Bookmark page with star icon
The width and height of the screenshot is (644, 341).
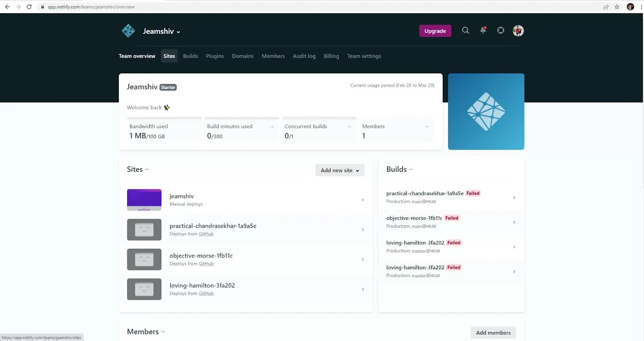point(617,7)
